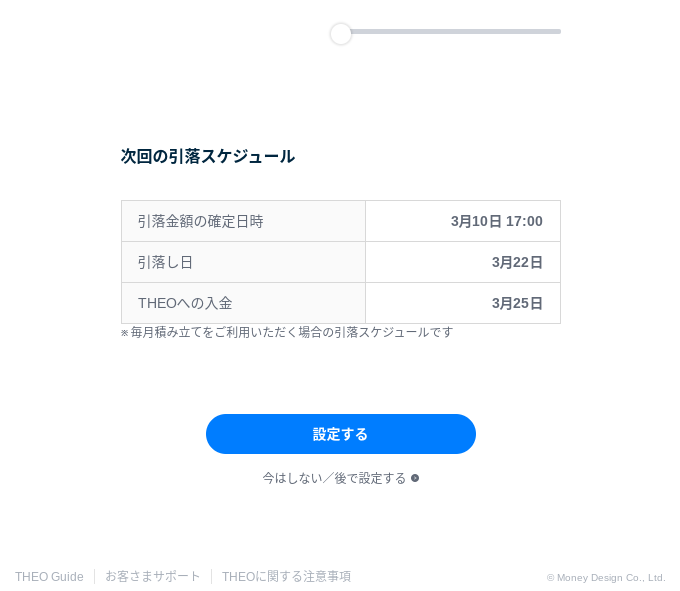Select the THEOへの入金 label cell

tap(243, 303)
